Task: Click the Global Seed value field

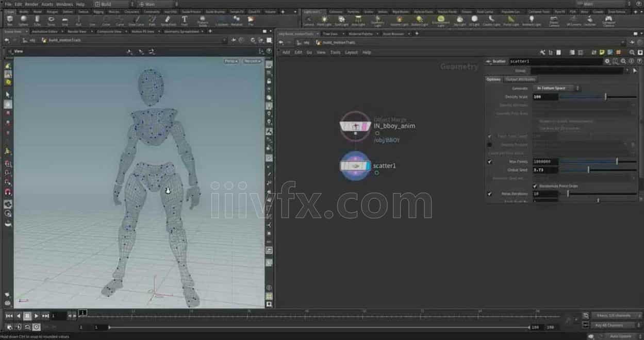Action: pyautogui.click(x=545, y=169)
